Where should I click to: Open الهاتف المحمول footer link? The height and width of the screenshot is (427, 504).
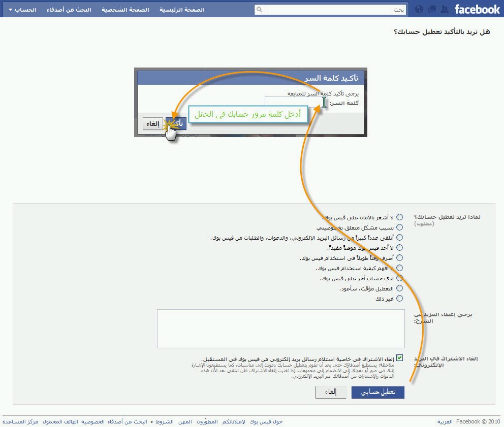tap(60, 421)
